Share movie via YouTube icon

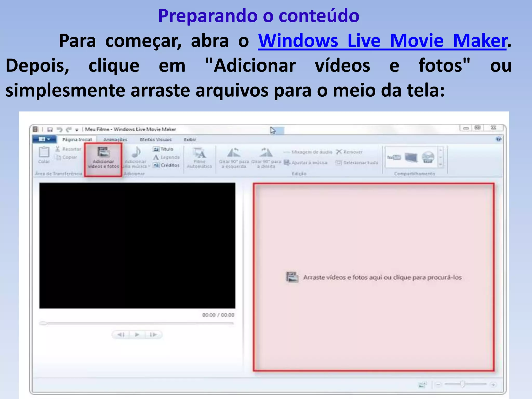point(394,157)
